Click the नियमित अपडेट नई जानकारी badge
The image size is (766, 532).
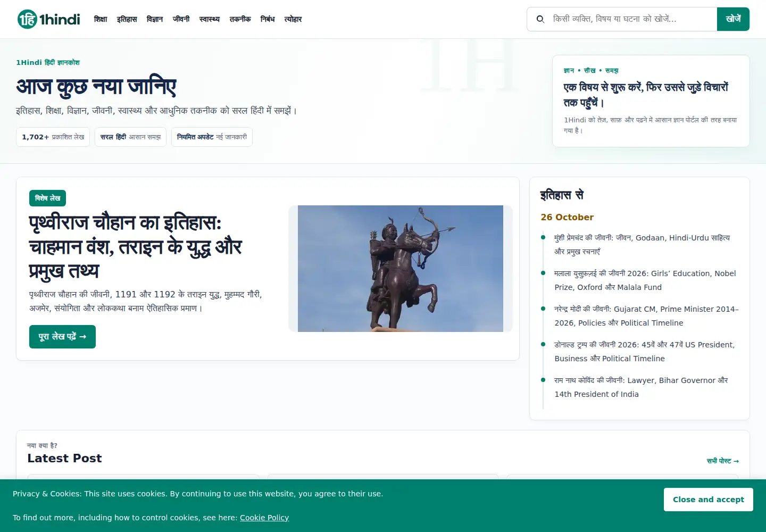pyautogui.click(x=212, y=137)
